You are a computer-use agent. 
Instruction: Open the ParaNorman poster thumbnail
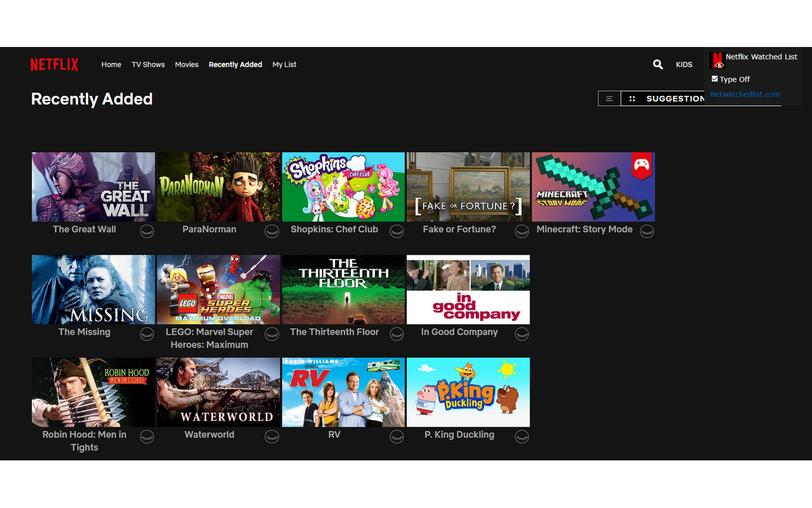point(218,187)
